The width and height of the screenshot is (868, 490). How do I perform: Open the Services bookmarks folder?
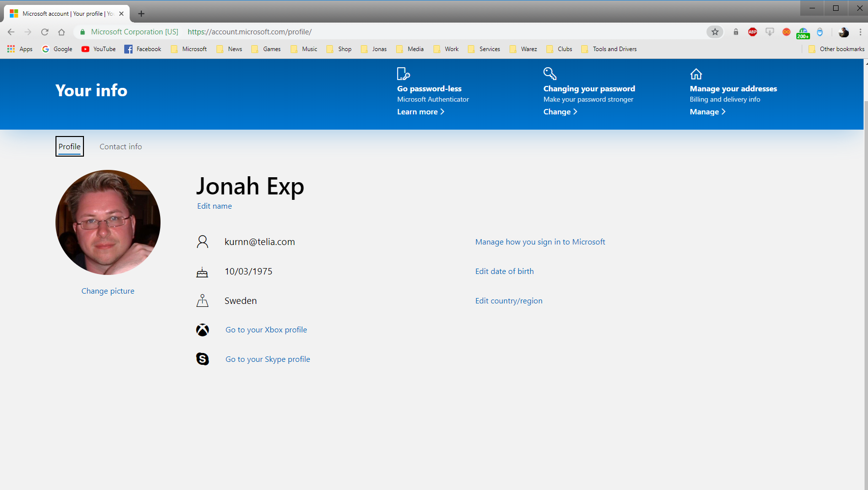(484, 49)
